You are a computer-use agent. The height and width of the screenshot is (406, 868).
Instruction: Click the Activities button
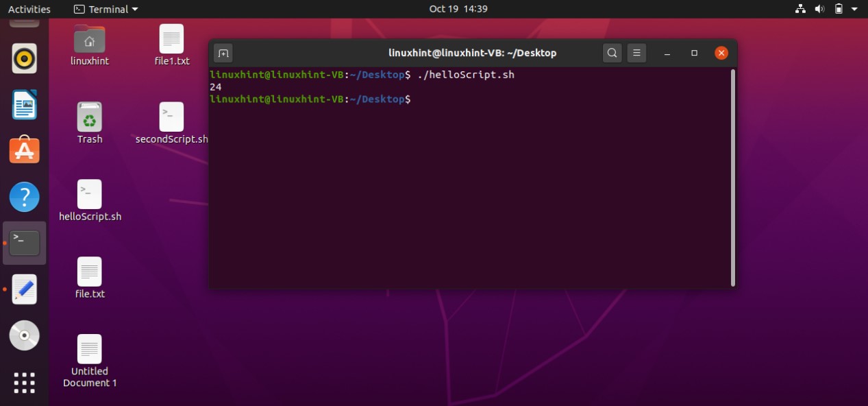point(29,9)
